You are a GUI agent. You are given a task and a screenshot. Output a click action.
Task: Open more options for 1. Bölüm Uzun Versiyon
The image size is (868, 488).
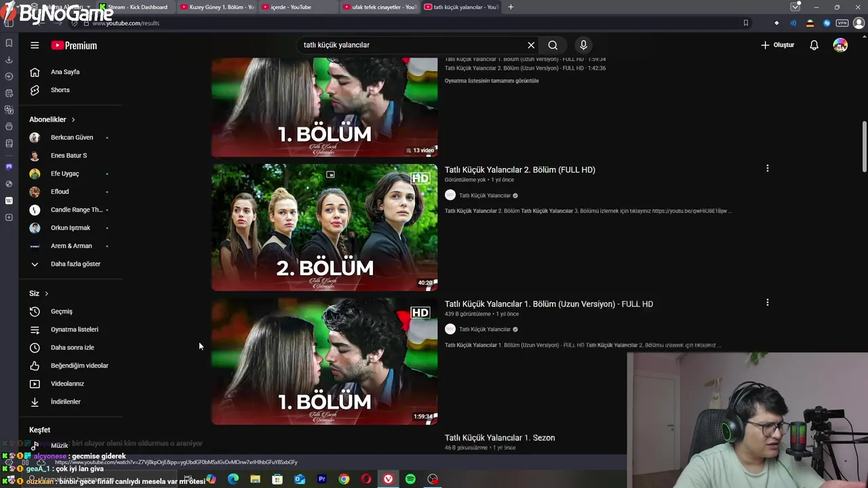point(767,302)
